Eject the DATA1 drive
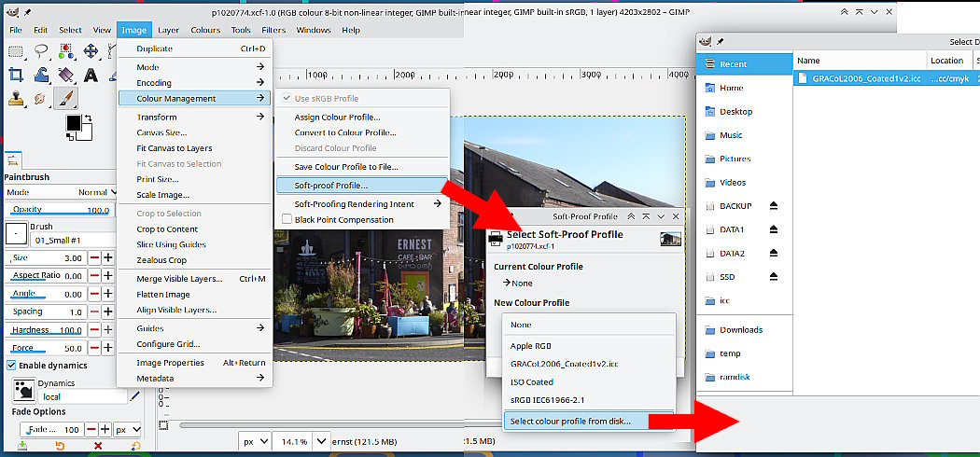 click(773, 229)
